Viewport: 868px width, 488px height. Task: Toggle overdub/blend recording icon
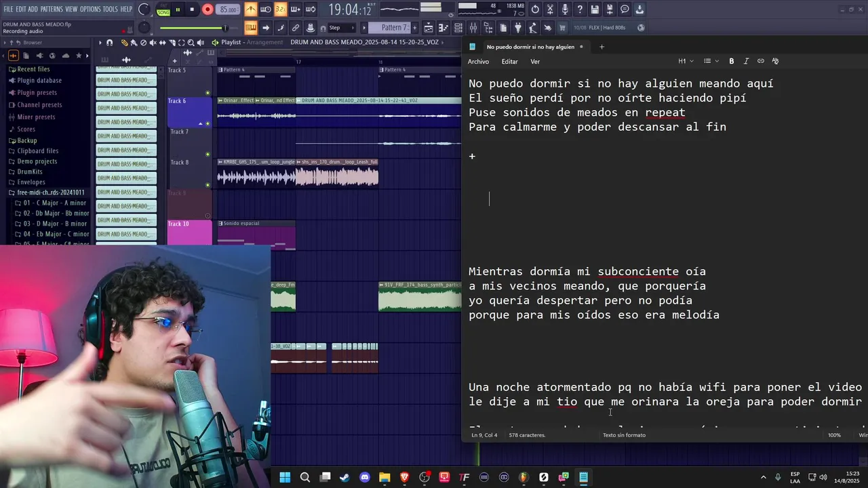point(296,9)
